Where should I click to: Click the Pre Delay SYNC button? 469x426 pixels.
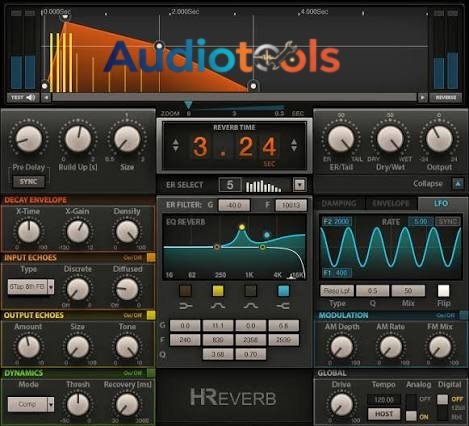[28, 182]
